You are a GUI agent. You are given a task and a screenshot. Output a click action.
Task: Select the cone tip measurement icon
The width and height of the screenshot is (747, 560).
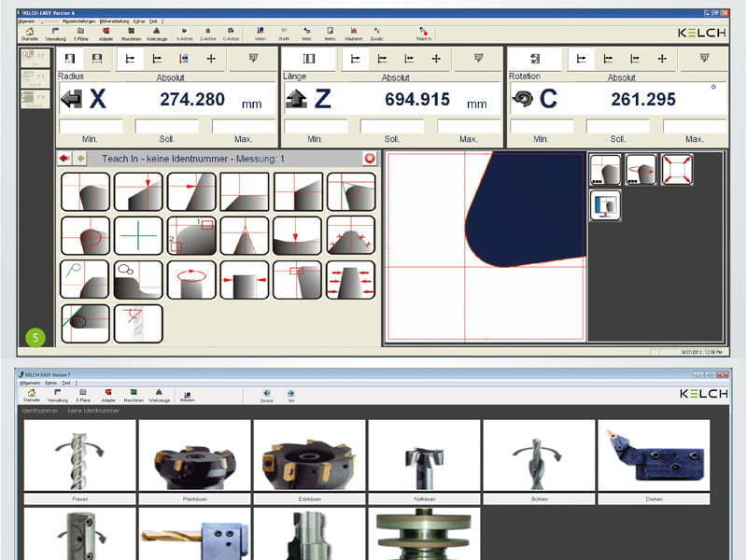(245, 235)
